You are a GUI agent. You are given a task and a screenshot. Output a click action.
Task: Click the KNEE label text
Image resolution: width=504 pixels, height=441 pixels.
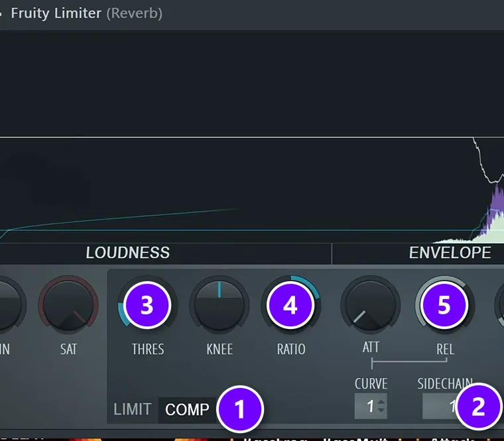tap(220, 349)
